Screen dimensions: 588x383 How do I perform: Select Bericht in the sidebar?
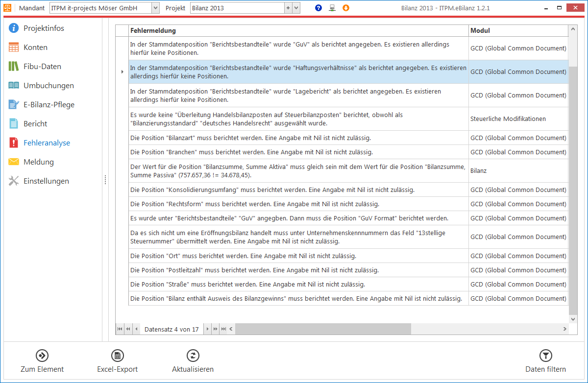tap(35, 123)
